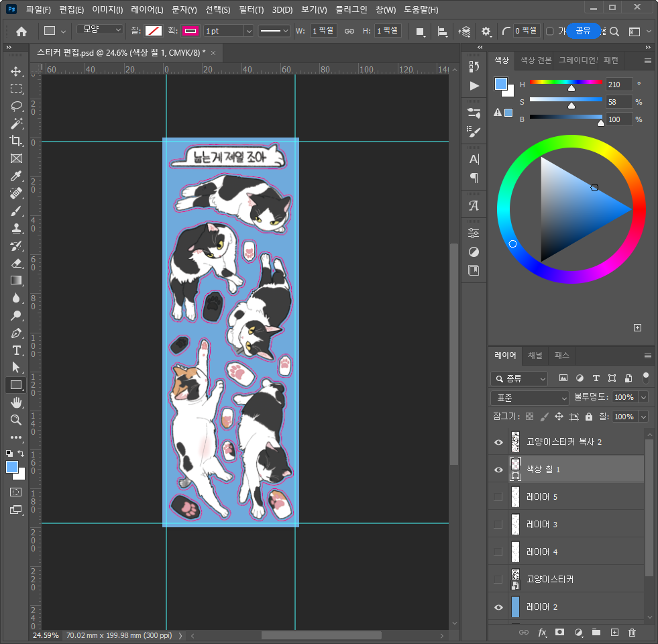Open the 칠 fill percentage dropdown arrow
This screenshot has width=658, height=644.
click(x=643, y=417)
